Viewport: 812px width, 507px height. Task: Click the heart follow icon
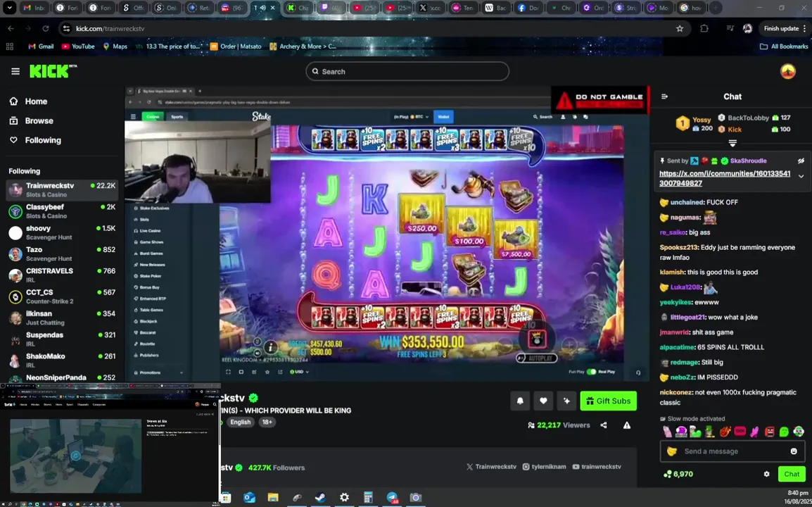543,401
